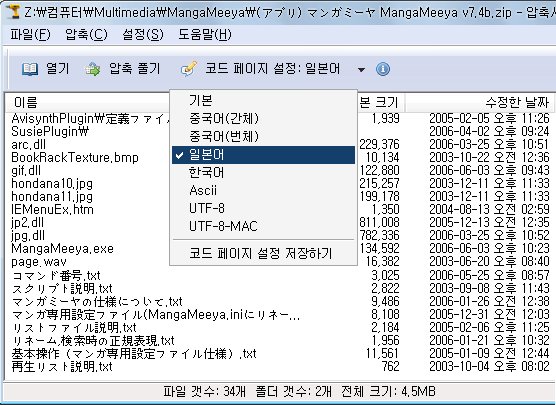Sort by the 이름 column header
Screen dimensions: 556x405
[88, 103]
